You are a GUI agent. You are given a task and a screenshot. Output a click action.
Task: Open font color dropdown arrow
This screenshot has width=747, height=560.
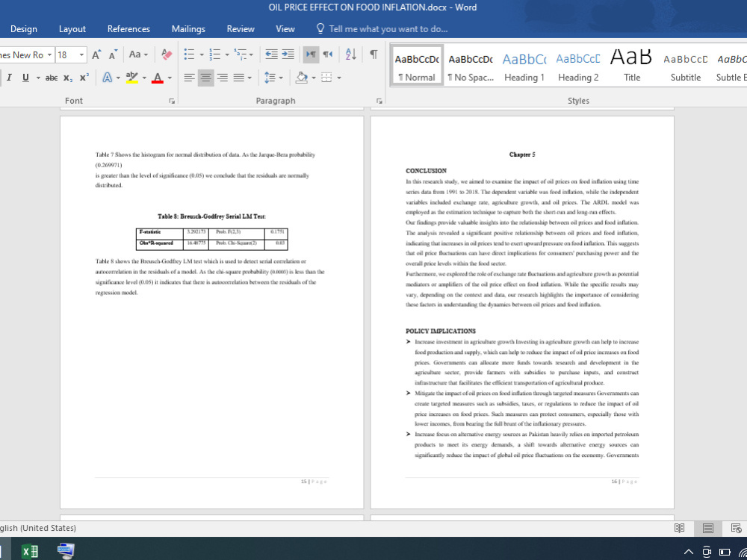point(170,78)
